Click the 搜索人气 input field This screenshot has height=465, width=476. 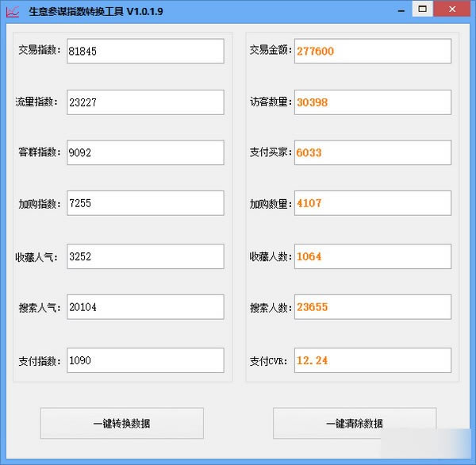[145, 307]
